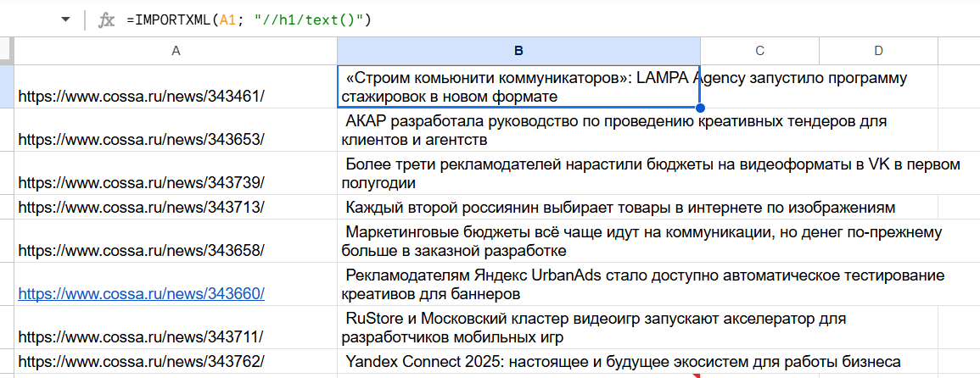The height and width of the screenshot is (378, 980).
Task: Select the Более трети рекламодателей headline cell
Action: point(518,172)
